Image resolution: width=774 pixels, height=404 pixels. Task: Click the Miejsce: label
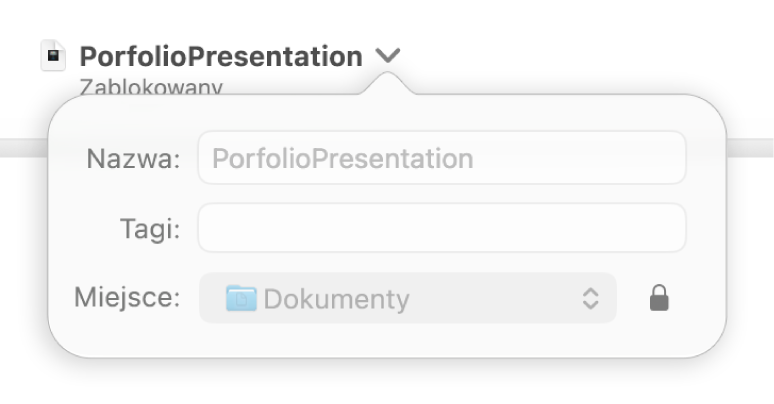click(x=127, y=297)
